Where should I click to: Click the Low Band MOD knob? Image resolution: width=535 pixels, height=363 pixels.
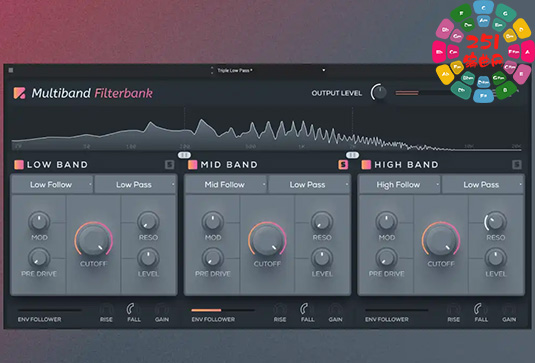[39, 221]
